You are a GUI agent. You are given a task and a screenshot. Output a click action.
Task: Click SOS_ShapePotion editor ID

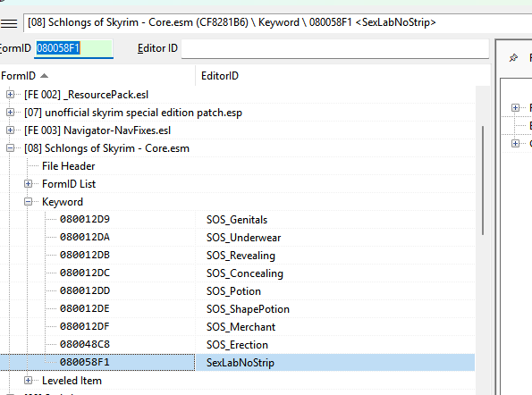point(248,309)
